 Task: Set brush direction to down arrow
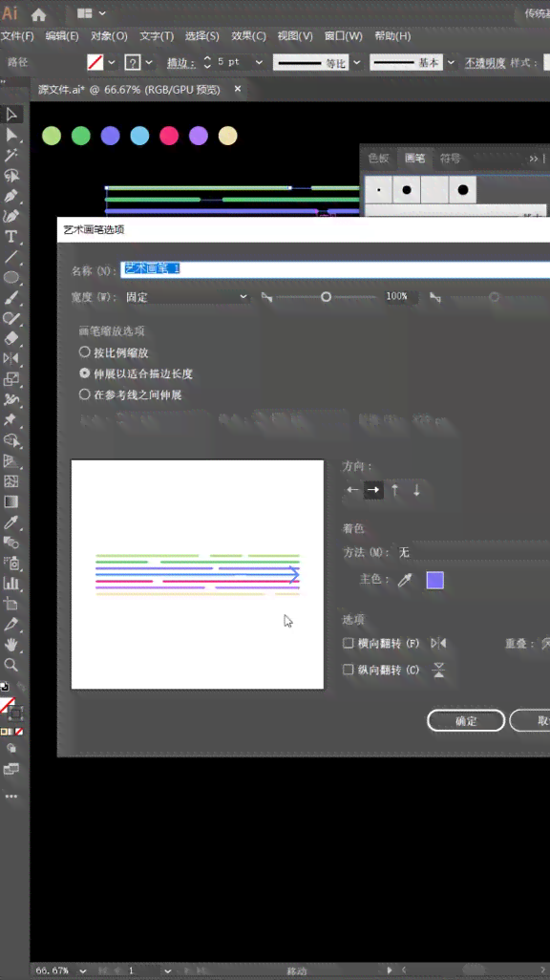416,490
